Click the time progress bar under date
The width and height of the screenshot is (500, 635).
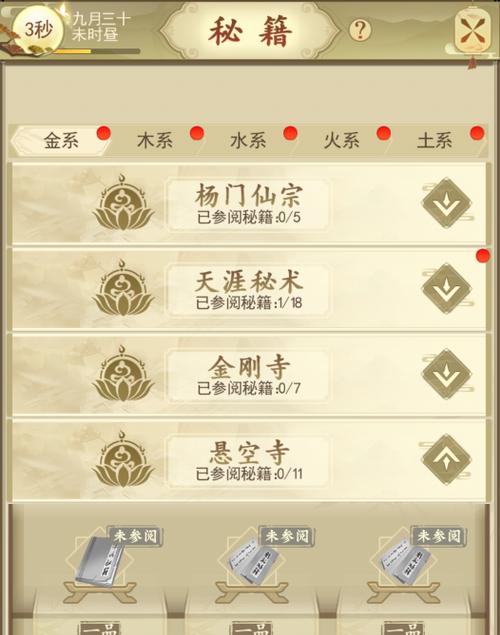point(97,51)
